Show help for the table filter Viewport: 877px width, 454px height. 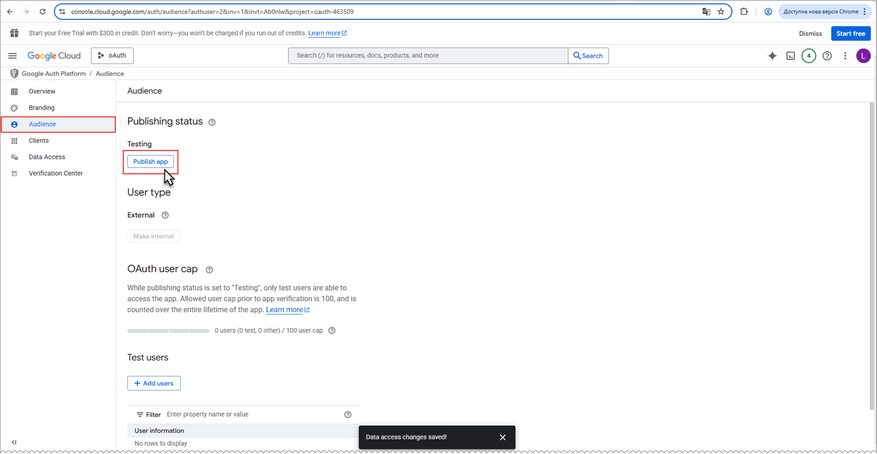click(x=348, y=415)
